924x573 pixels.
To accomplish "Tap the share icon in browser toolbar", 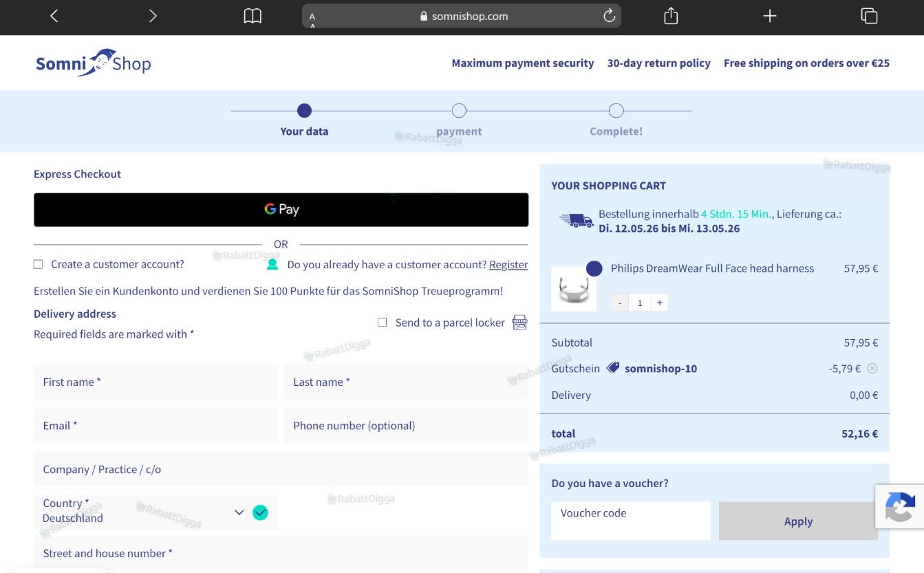I will [x=671, y=16].
